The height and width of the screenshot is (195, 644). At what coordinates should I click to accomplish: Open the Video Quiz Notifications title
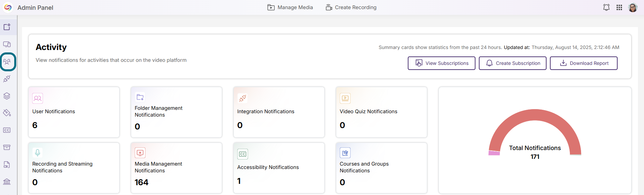click(x=369, y=112)
